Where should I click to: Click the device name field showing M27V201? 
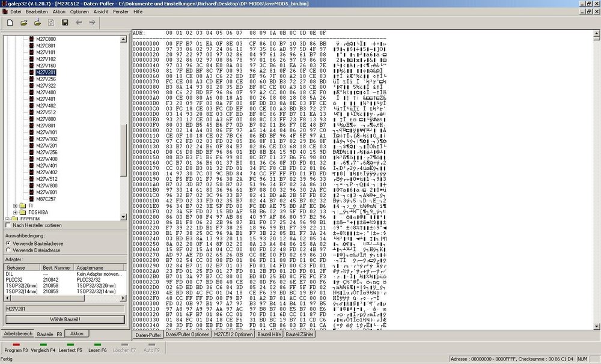pyautogui.click(x=65, y=309)
